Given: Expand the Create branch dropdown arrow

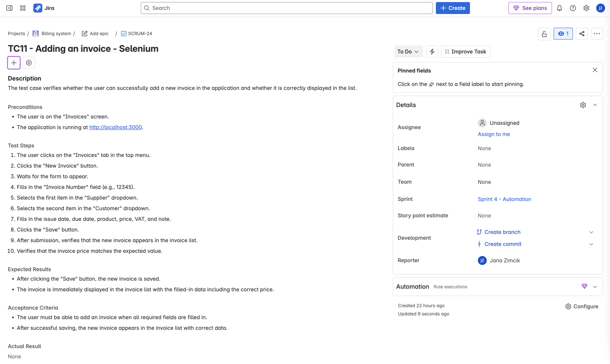Looking at the screenshot, I should tap(591, 232).
